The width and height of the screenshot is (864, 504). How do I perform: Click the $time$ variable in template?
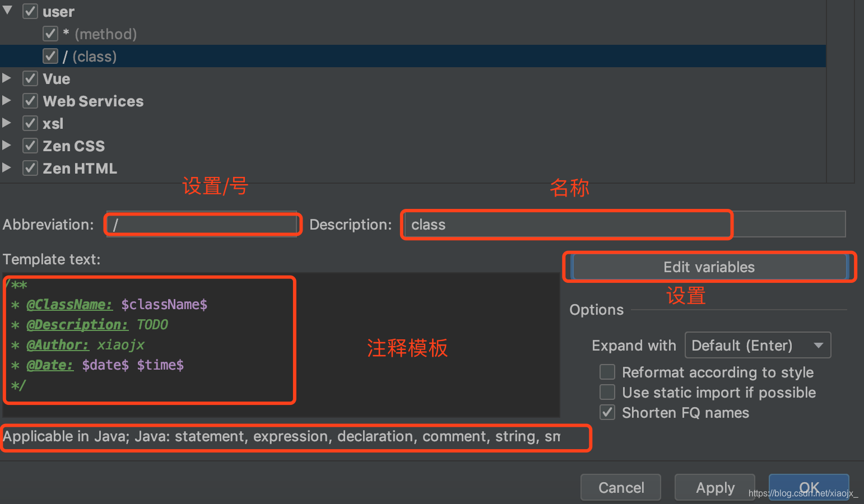point(160,365)
